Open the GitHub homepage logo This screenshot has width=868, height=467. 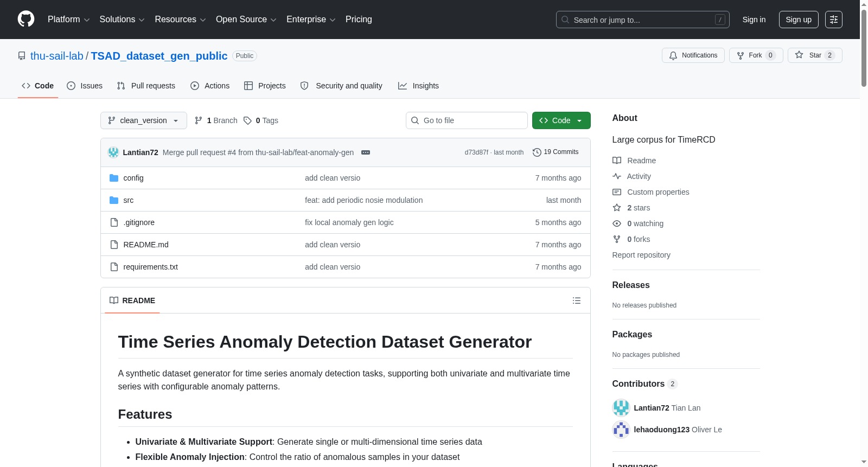(26, 19)
